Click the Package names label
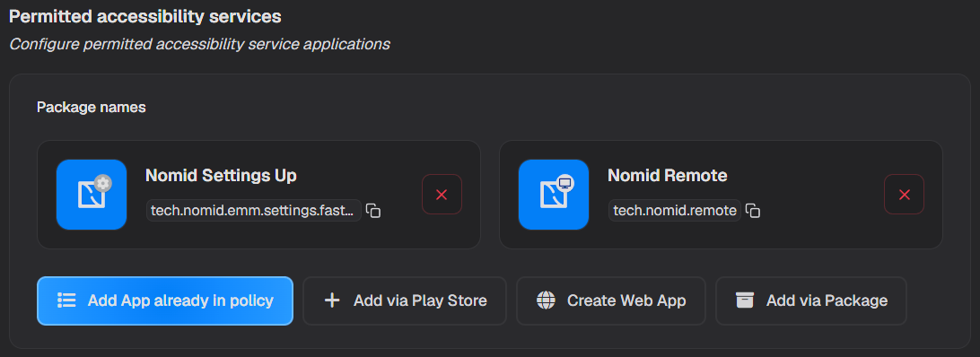 [x=92, y=108]
